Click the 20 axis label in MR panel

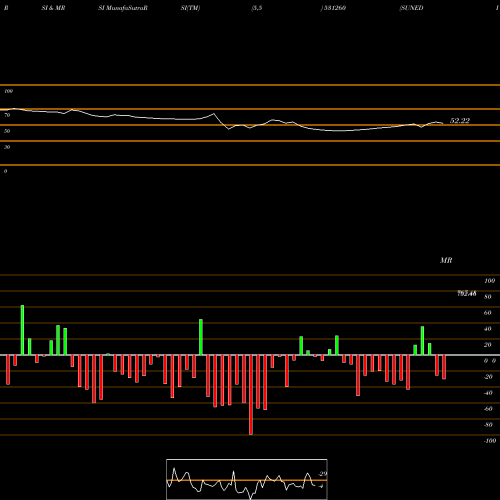pos(488,345)
